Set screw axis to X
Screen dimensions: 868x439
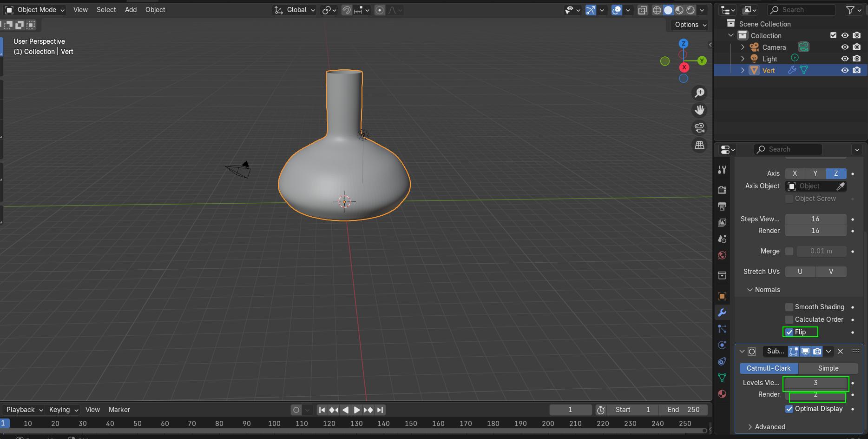click(x=795, y=173)
